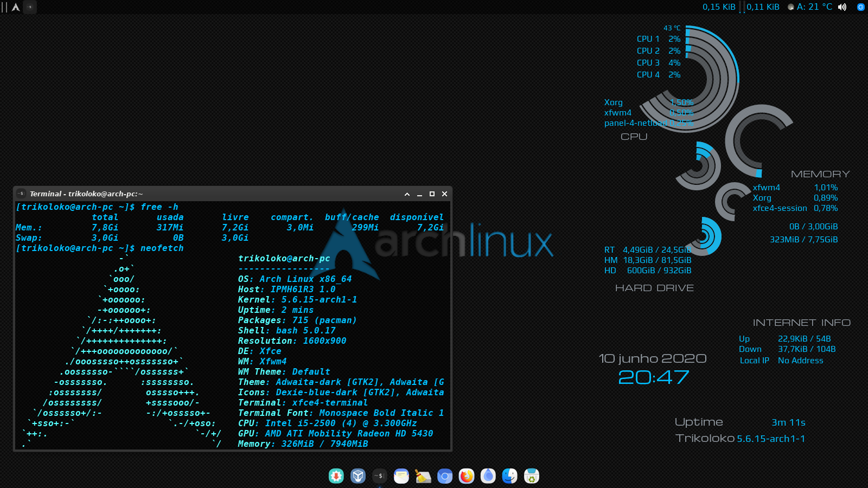
Task: Click the network speed monitor in panel
Action: pyautogui.click(x=741, y=7)
